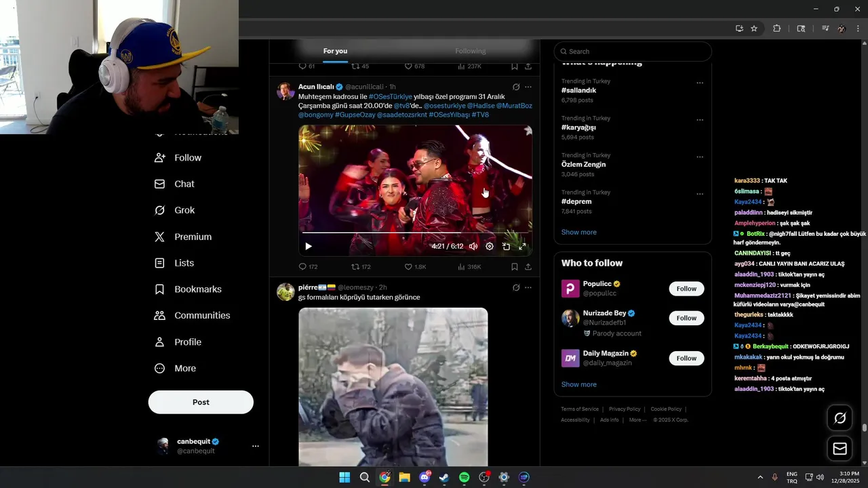This screenshot has width=868, height=488.
Task: Open more options on Acun Ilıcalı tweet
Action: click(x=528, y=87)
